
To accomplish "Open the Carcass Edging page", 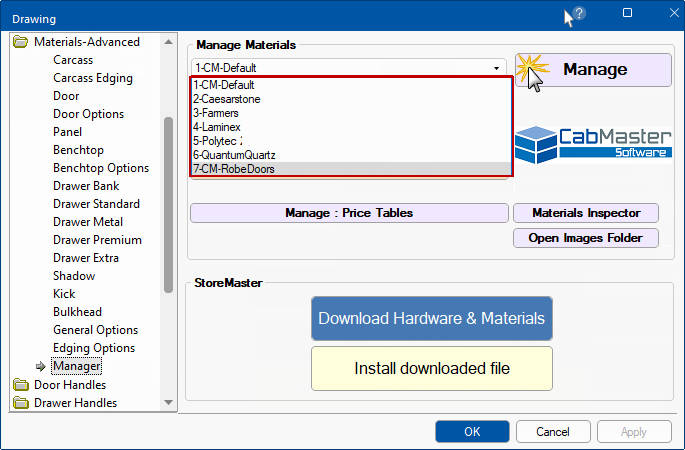I will pyautogui.click(x=93, y=78).
